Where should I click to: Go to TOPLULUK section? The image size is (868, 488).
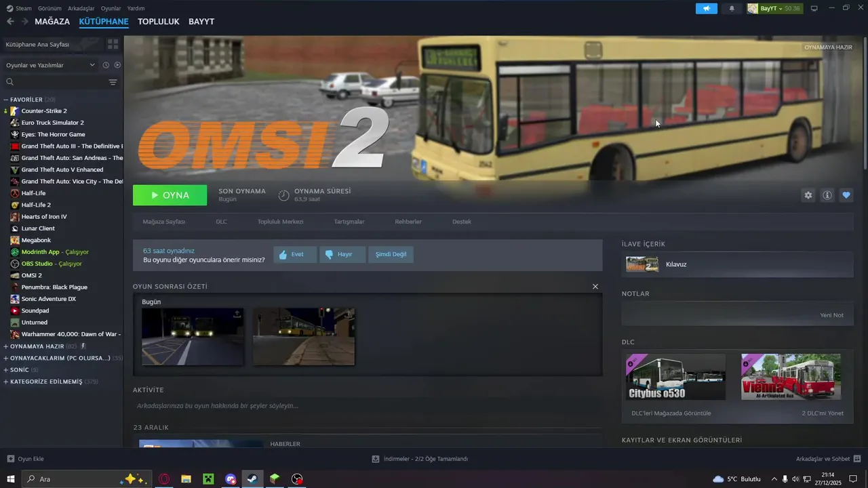159,22
